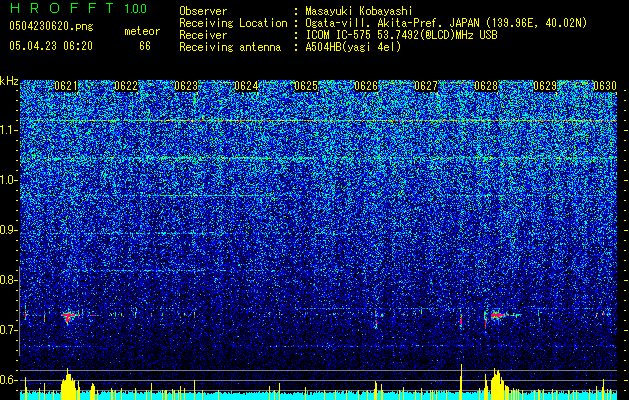Click the HROFFT 1.0.0 title text
The width and height of the screenshot is (629, 400).
click(79, 8)
